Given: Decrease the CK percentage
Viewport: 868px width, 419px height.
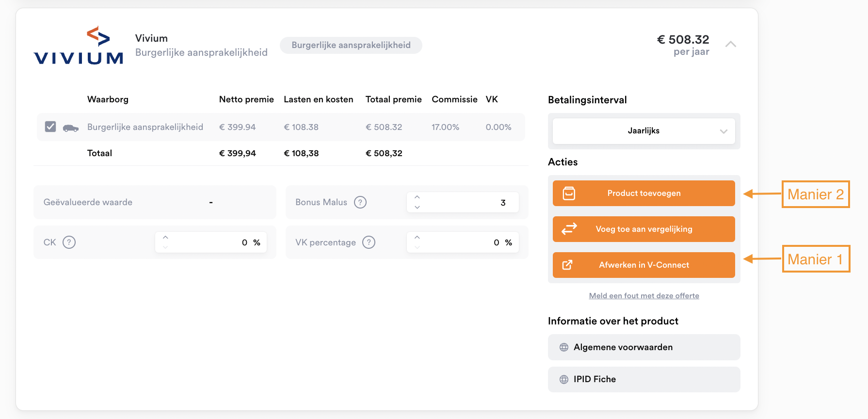Looking at the screenshot, I should tap(165, 247).
